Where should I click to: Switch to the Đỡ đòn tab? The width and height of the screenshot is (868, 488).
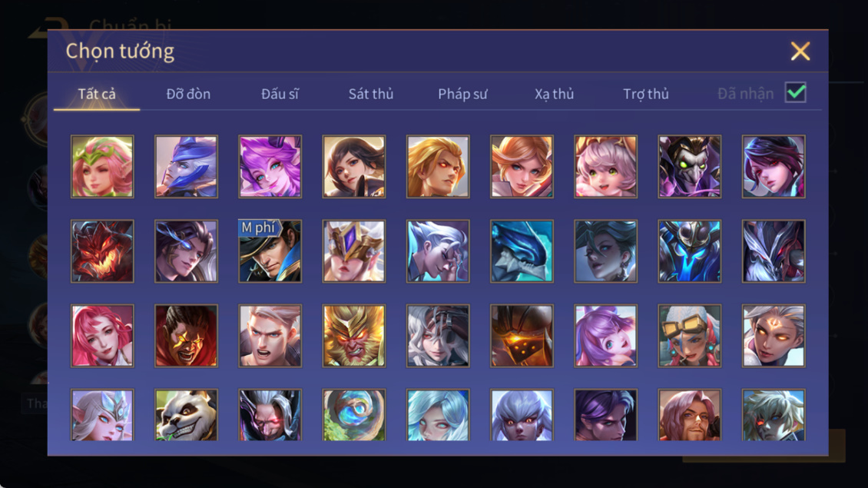click(x=188, y=94)
